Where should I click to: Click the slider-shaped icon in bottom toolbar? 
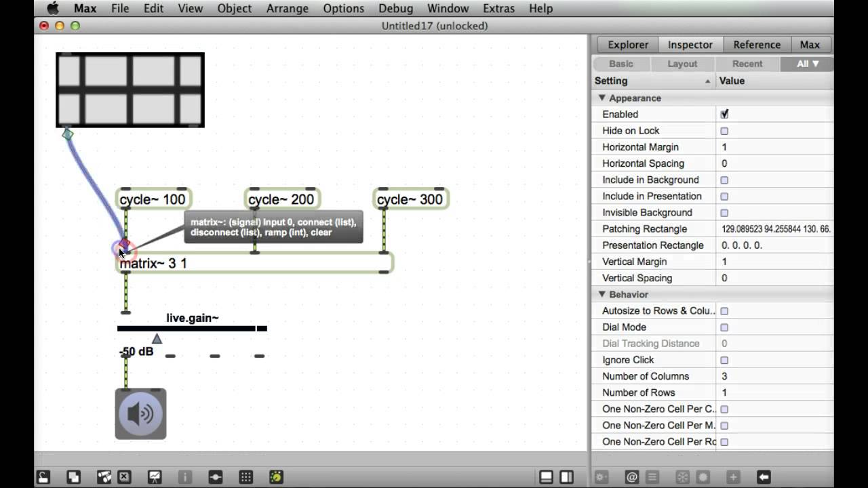point(216,477)
